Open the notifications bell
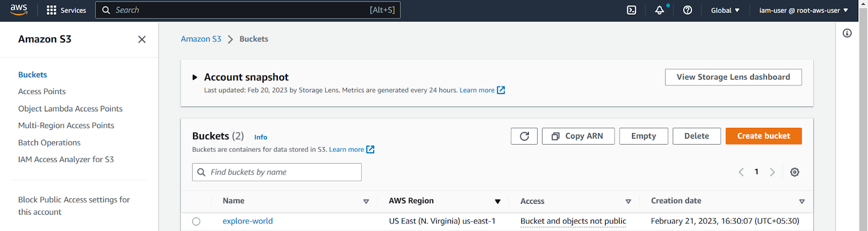868x231 pixels. [660, 10]
